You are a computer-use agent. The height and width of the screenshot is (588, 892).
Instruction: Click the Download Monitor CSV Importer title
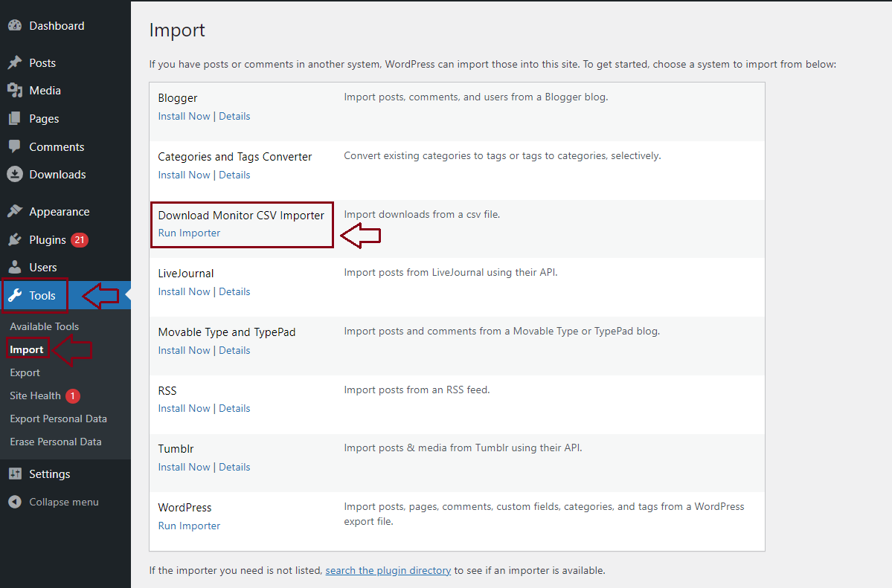click(241, 216)
